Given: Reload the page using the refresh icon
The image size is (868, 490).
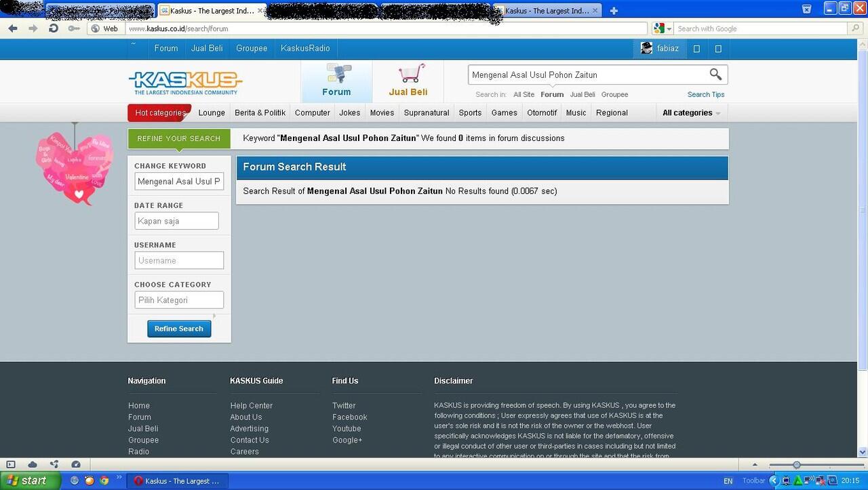Looking at the screenshot, I should click(54, 28).
